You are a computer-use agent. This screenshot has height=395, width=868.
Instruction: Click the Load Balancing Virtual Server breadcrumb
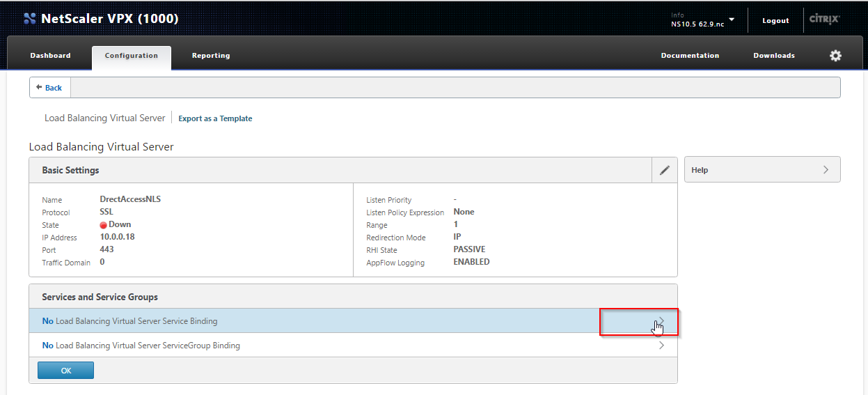104,118
